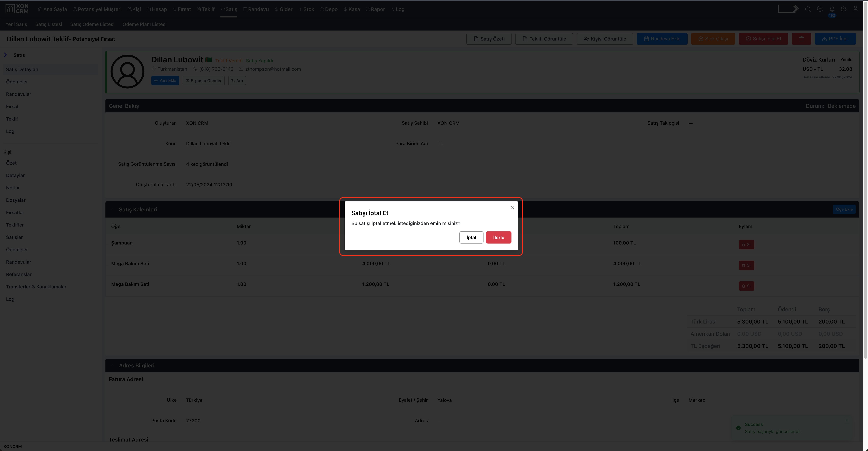Image resolution: width=868 pixels, height=451 pixels.
Task: Click Satış Özeti button
Action: coord(489,39)
